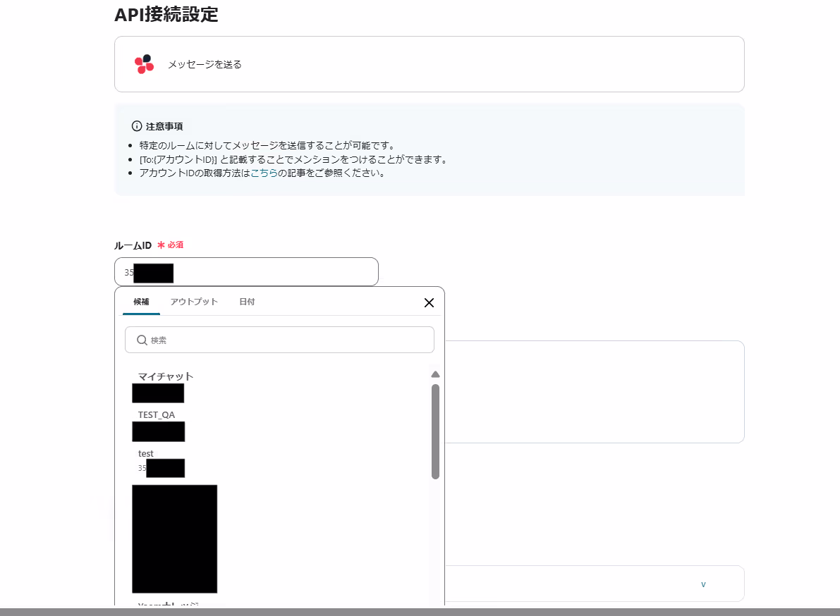Click the 注意事項 heading text

click(164, 126)
